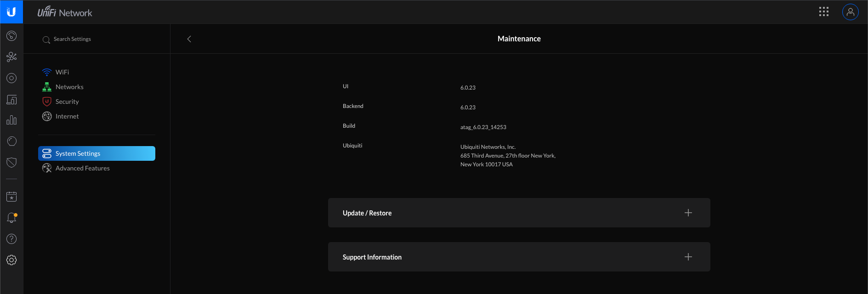Click the UniFi logo icon
The image size is (868, 294).
coord(11,12)
